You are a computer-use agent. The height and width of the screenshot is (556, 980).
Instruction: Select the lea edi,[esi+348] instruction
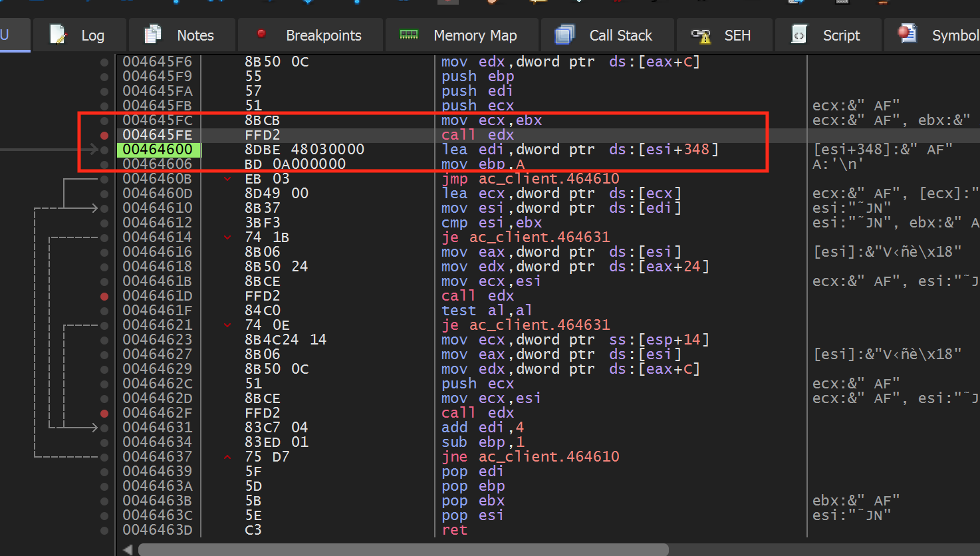tap(580, 150)
